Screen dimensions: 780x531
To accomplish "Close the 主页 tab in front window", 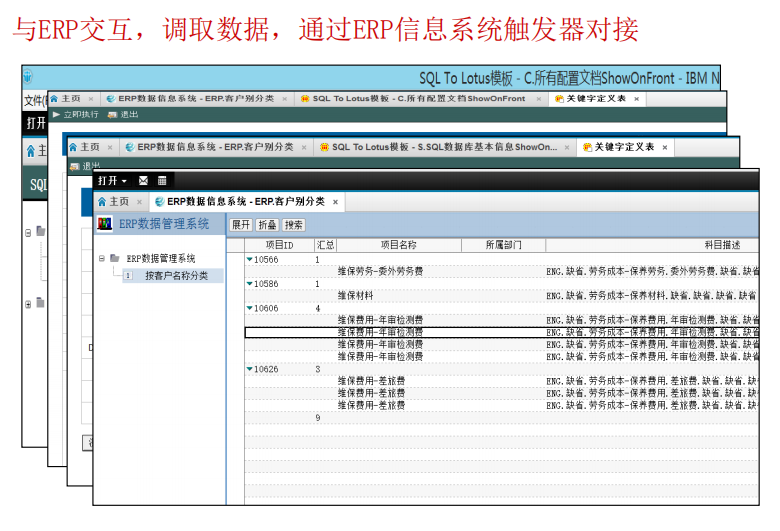I will pyautogui.click(x=139, y=202).
